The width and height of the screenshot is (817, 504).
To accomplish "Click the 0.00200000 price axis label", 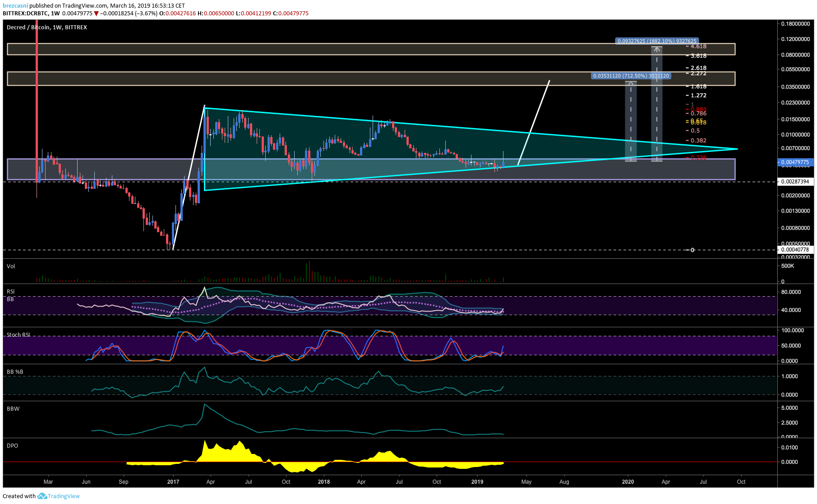I will 795,196.
